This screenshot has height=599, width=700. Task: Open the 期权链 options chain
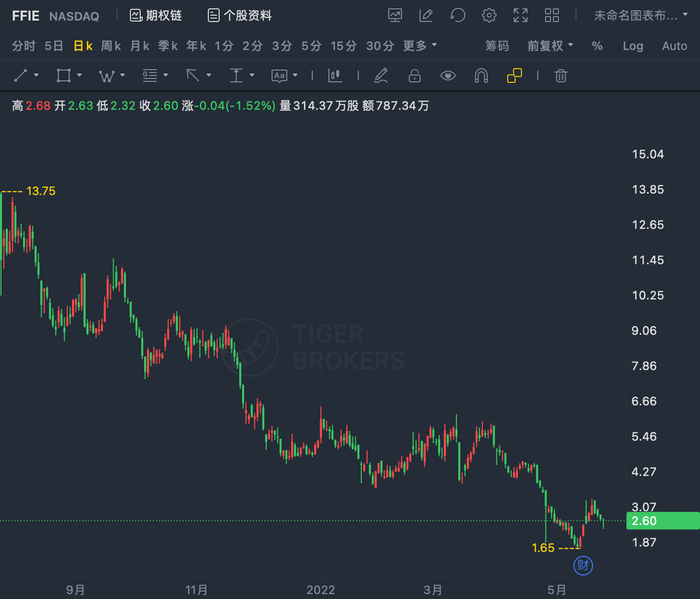click(x=156, y=15)
